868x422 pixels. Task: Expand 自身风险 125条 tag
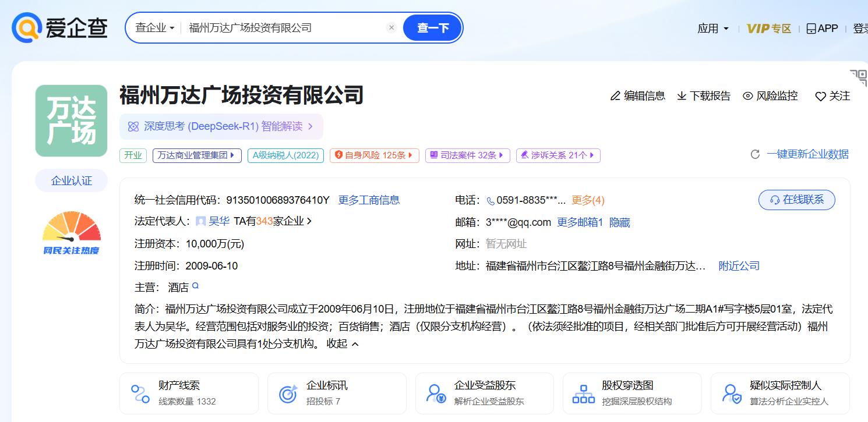pyautogui.click(x=374, y=155)
